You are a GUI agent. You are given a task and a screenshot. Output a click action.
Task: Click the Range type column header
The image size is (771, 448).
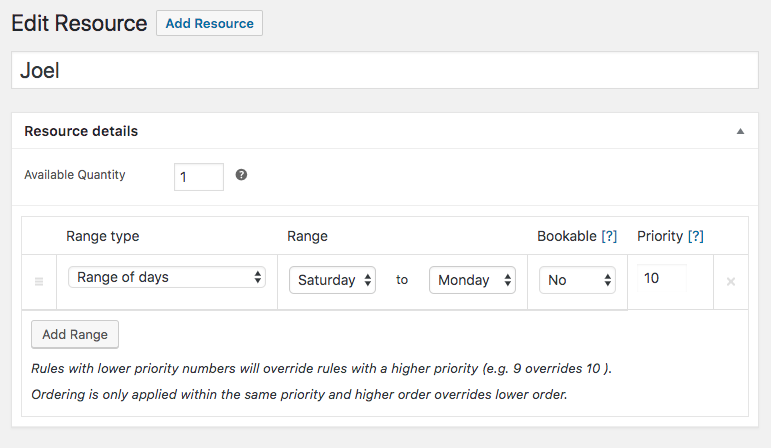102,237
